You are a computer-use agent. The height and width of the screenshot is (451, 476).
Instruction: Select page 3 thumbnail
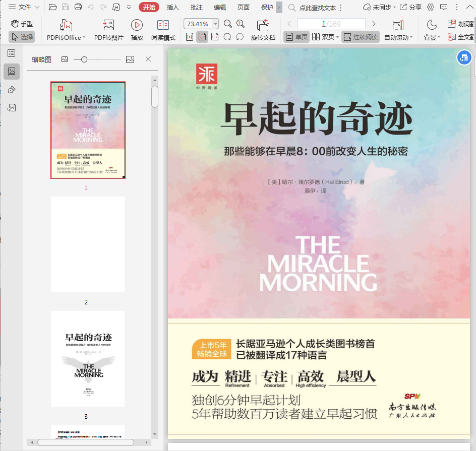point(88,358)
